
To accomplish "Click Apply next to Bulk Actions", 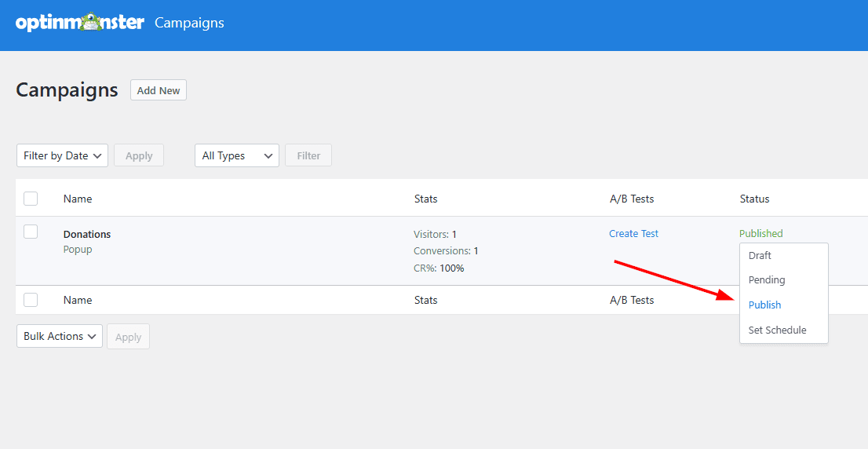I will 129,337.
